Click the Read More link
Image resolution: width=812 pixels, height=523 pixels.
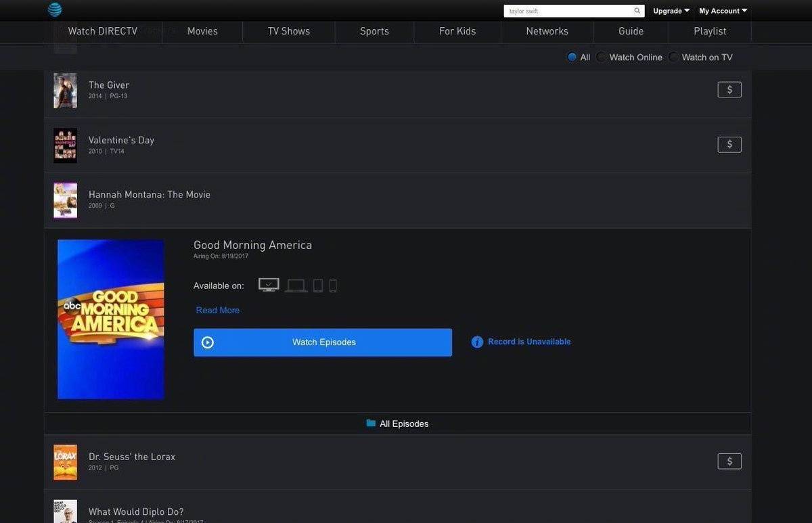click(x=217, y=311)
